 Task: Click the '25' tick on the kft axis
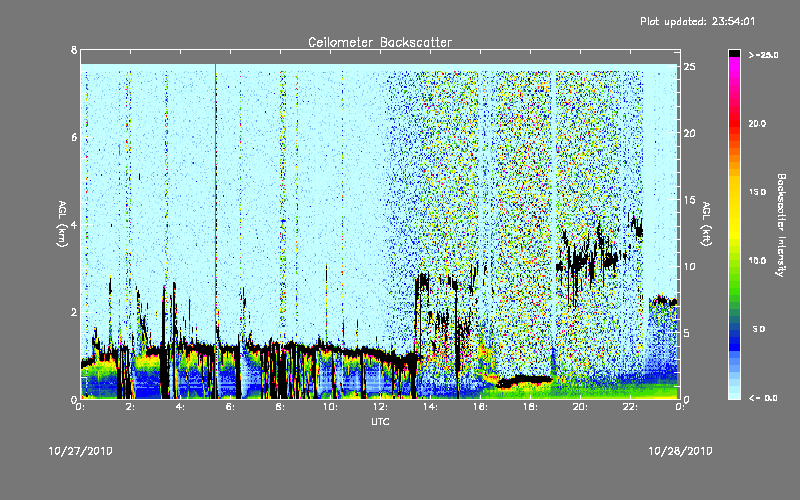(x=689, y=67)
